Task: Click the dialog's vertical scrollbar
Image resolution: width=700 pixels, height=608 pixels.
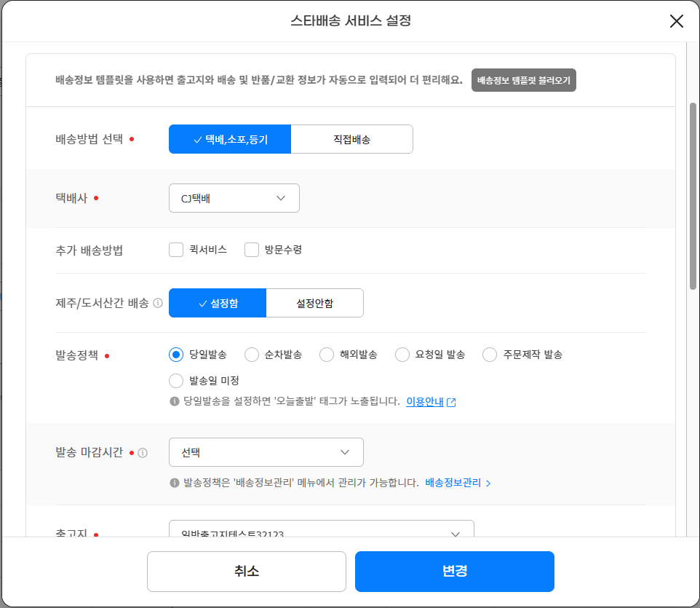Action: click(692, 197)
